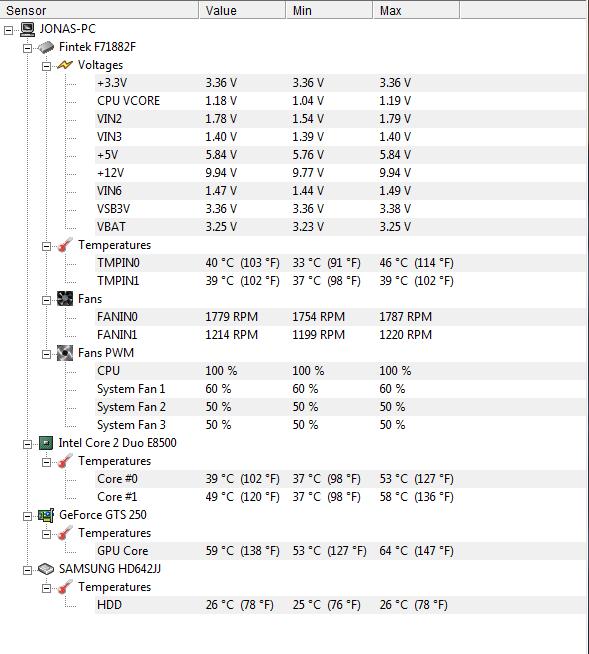This screenshot has width=589, height=654.
Task: Click the Value column header
Action: click(242, 10)
